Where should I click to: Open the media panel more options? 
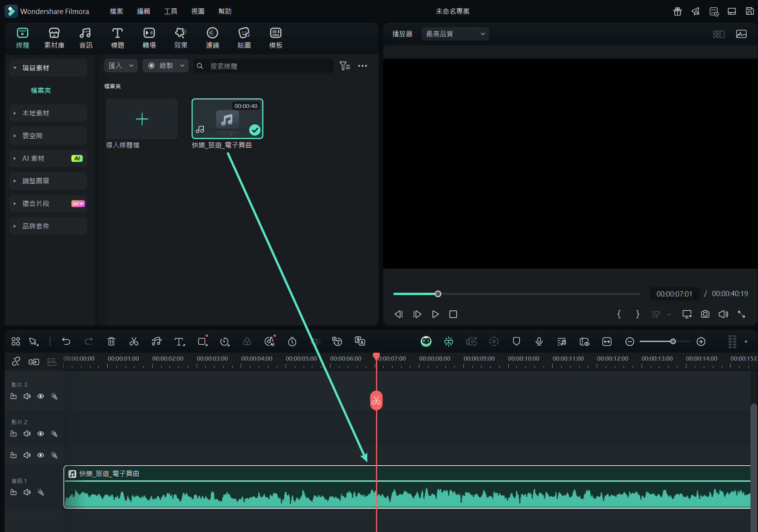362,66
